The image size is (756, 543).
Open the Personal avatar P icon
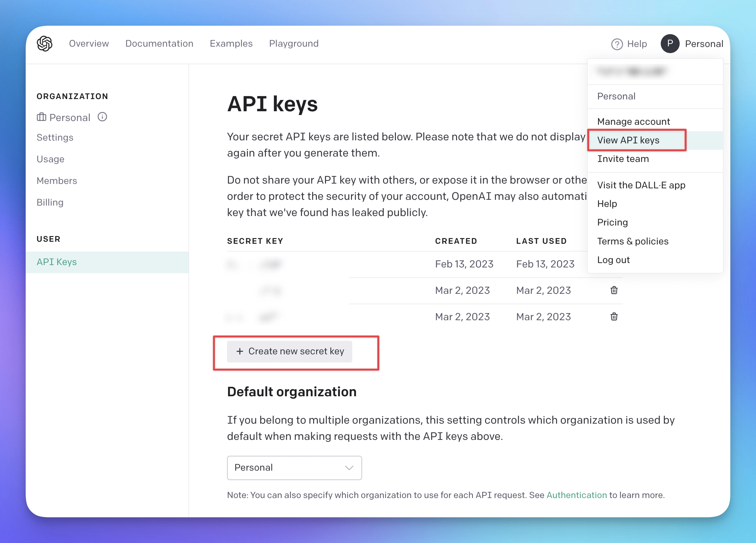click(x=670, y=44)
